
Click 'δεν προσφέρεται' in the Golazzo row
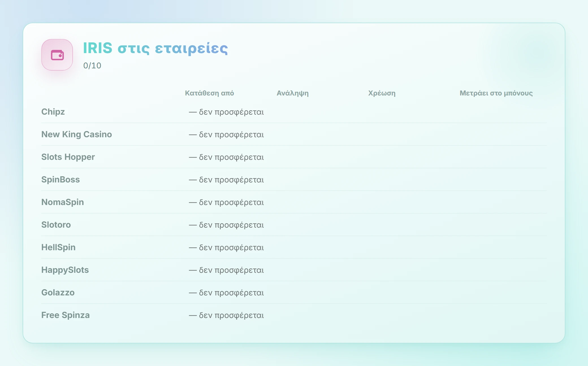point(232,293)
